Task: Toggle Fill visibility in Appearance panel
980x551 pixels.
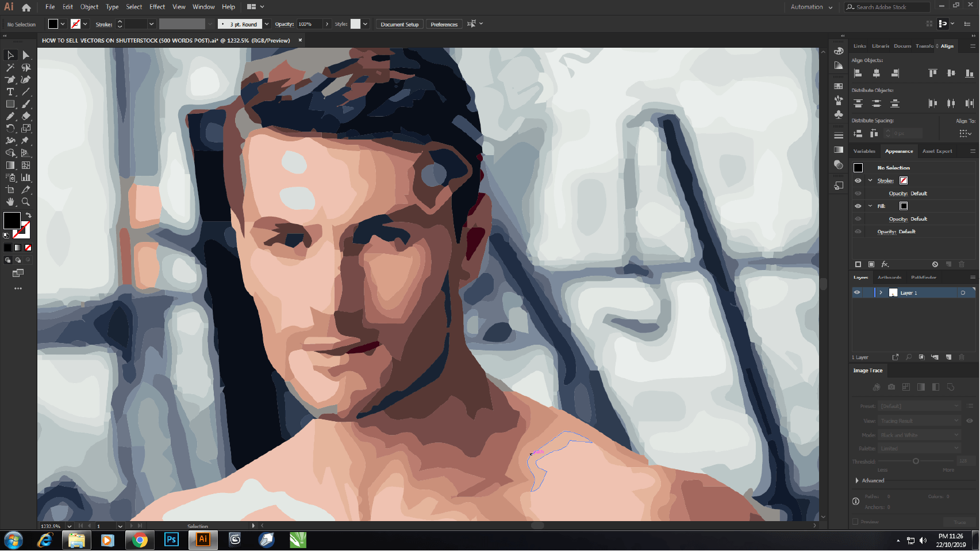Action: 858,206
